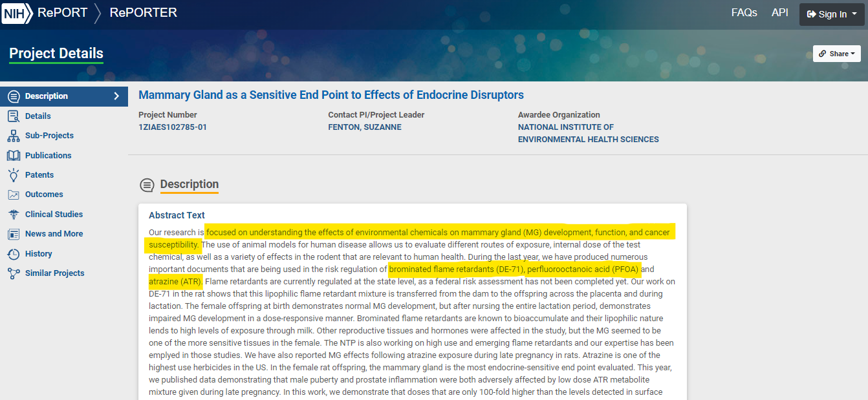Click the Sub-Projects hierarchy icon
Viewport: 868px width, 400px height.
[x=13, y=136]
